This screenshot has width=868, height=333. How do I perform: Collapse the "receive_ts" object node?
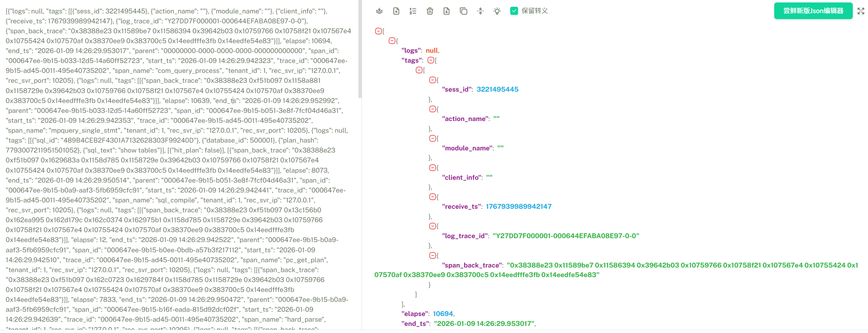click(432, 197)
